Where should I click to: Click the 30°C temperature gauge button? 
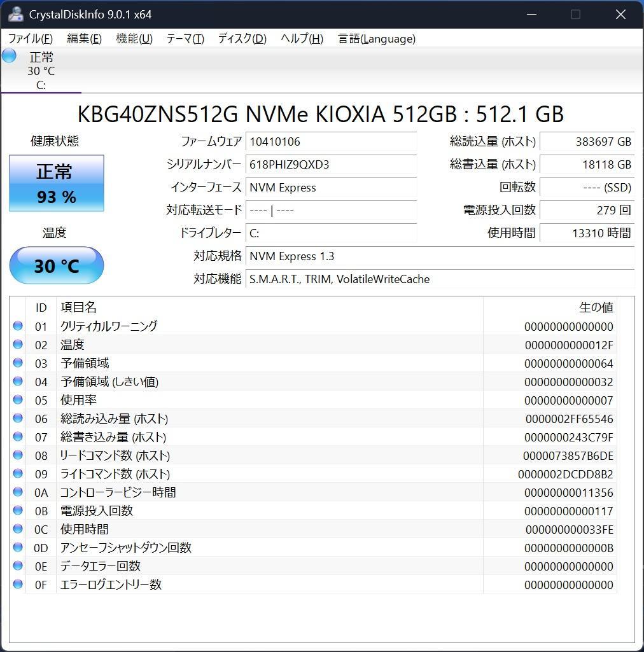[x=56, y=265]
